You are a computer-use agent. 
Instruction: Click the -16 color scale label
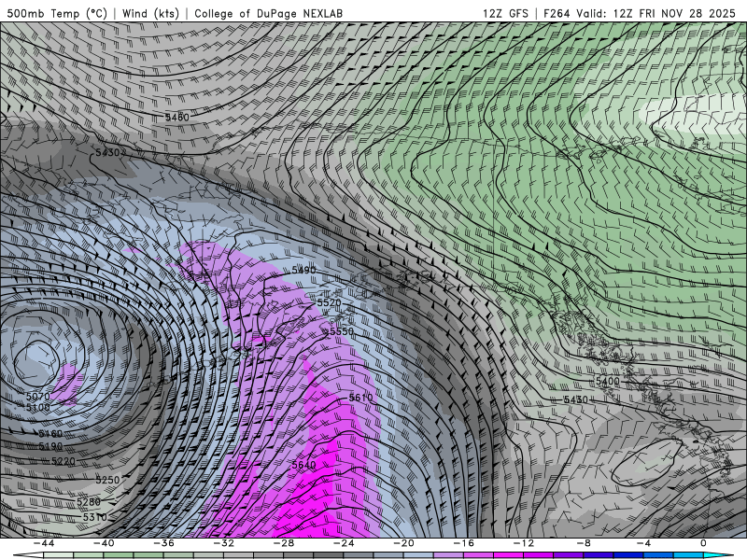coord(463,543)
